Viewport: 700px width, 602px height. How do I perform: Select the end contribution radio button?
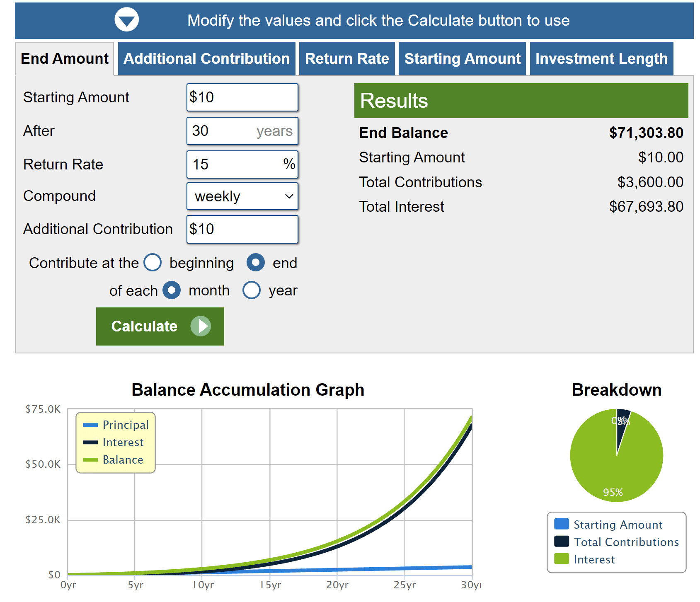coord(256,263)
